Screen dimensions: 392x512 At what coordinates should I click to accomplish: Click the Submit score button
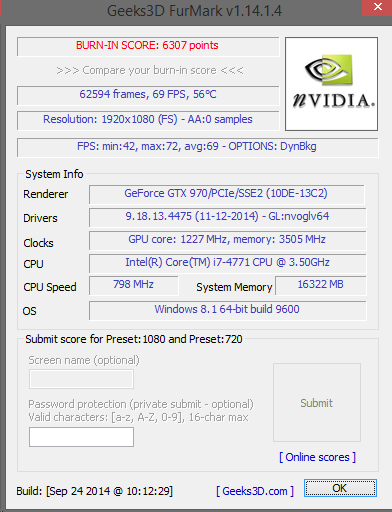(x=317, y=402)
